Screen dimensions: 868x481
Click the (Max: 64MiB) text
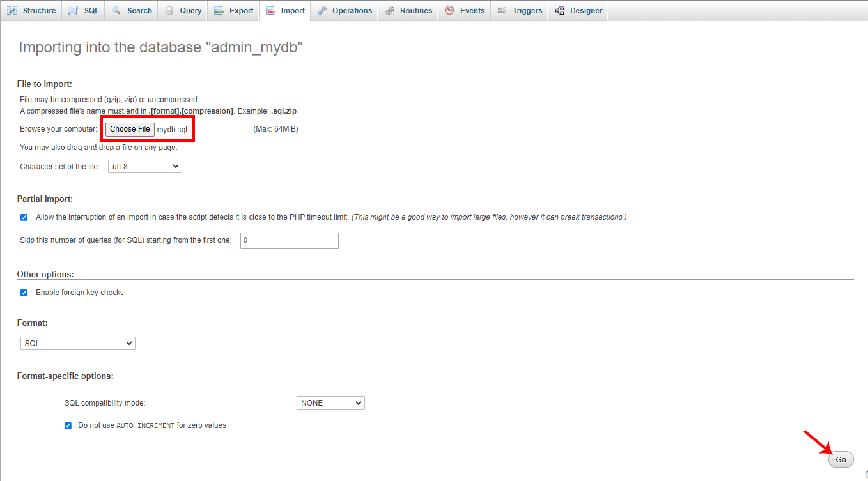(276, 129)
